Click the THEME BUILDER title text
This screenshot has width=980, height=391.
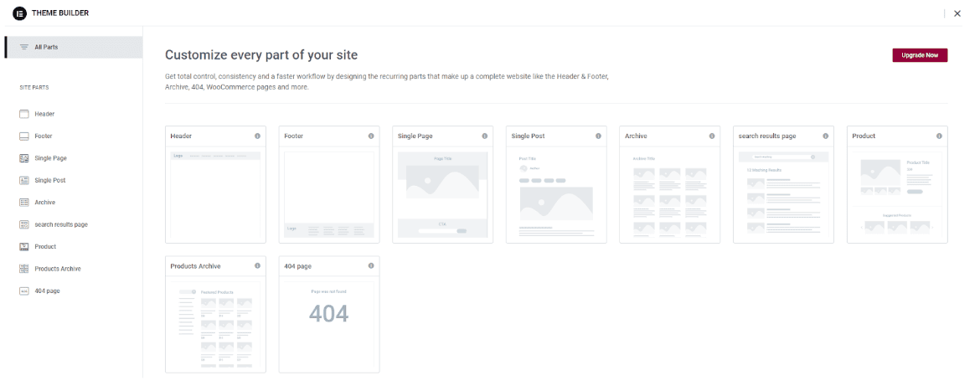[x=60, y=13]
